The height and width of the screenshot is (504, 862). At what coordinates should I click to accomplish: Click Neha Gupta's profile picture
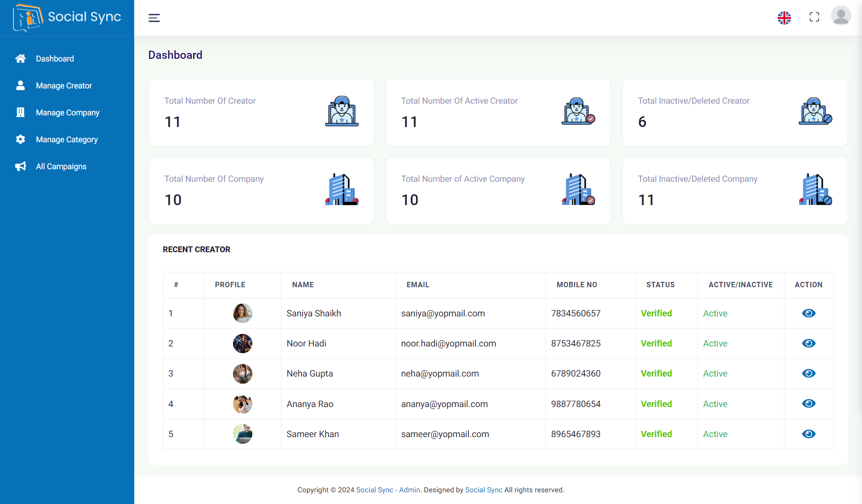pos(242,373)
